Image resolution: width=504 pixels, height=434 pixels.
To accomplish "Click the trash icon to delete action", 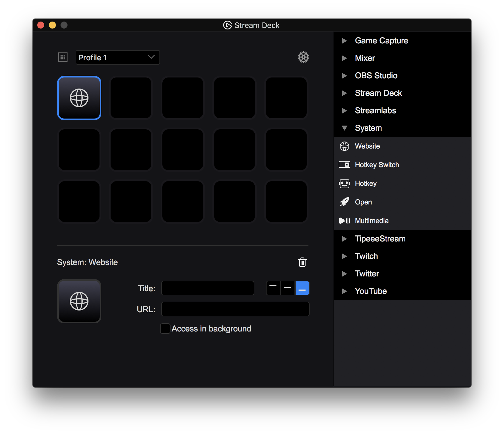I will 302,262.
